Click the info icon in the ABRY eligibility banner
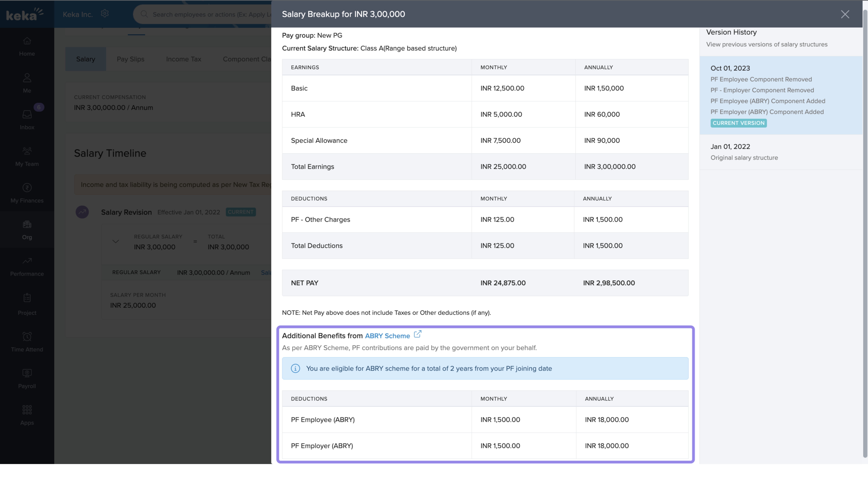This screenshot has height=488, width=868. [x=296, y=368]
